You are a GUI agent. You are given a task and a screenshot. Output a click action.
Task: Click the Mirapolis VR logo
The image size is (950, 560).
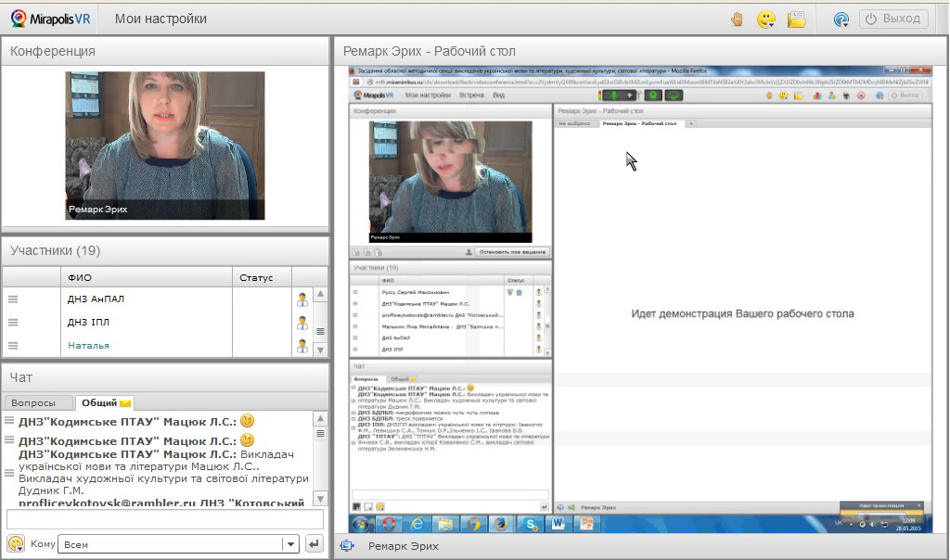point(51,19)
